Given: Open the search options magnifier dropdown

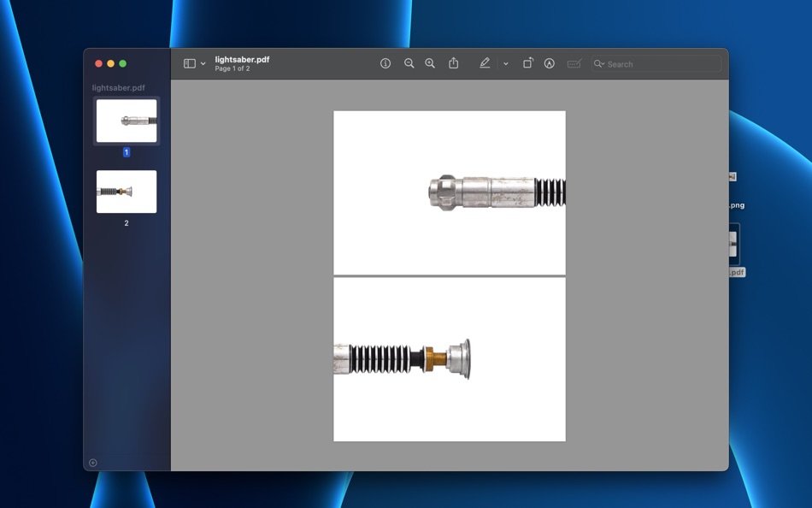Looking at the screenshot, I should [599, 64].
